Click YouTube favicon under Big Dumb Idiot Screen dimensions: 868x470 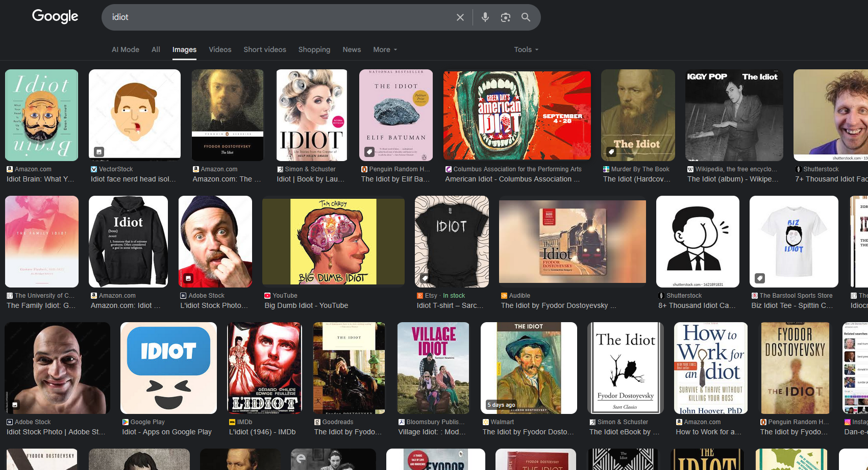(x=267, y=296)
